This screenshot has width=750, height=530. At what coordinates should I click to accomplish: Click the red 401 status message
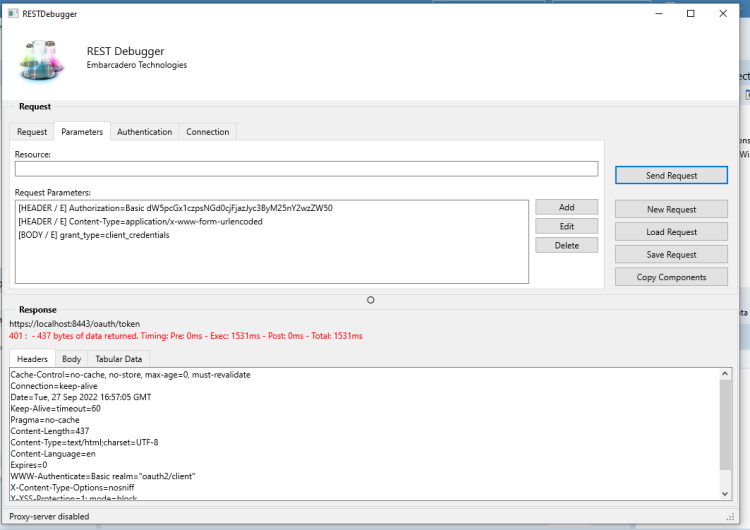click(186, 336)
